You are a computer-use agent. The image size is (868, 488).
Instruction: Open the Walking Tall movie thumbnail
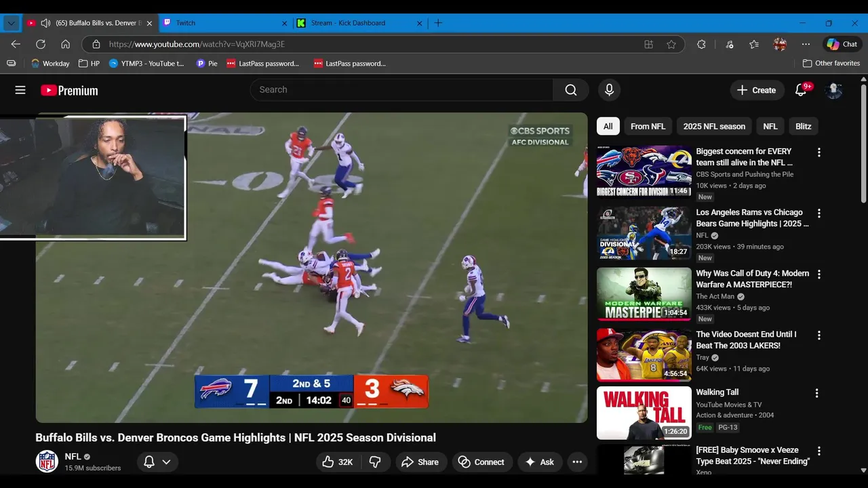pyautogui.click(x=644, y=413)
